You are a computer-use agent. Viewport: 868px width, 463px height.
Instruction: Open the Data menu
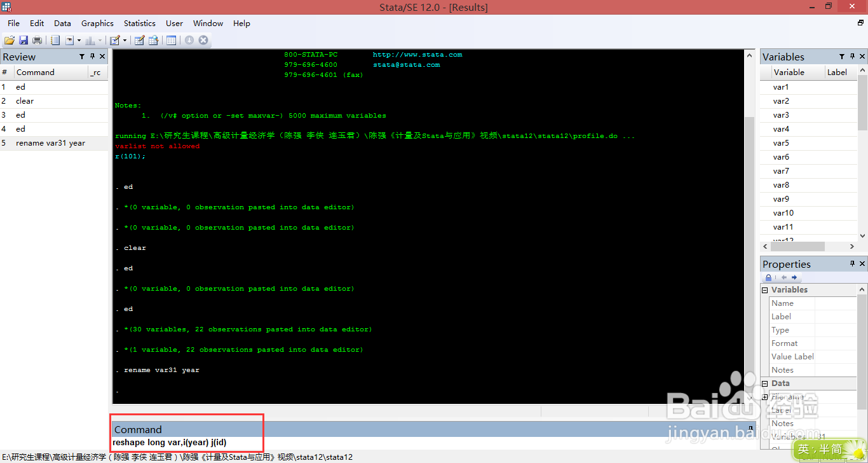click(62, 24)
